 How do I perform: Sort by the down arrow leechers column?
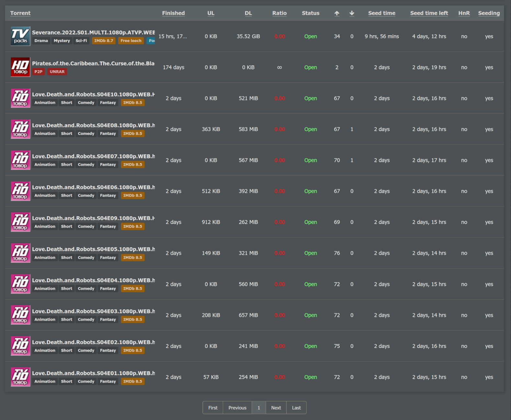[x=352, y=13]
